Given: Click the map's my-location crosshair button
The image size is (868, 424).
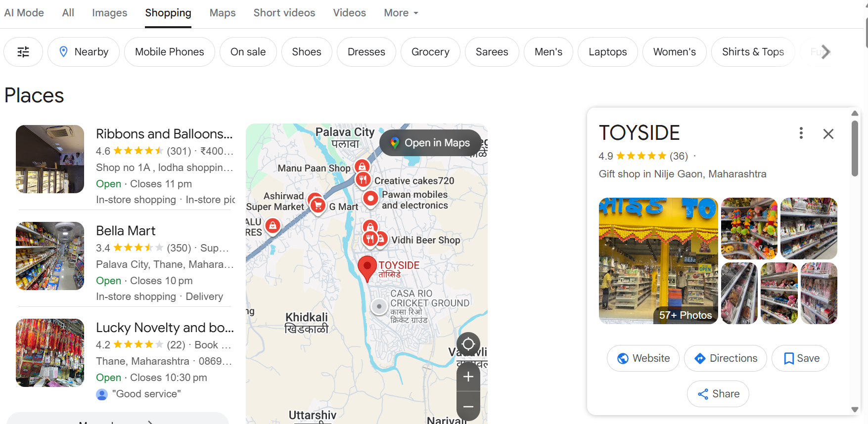Looking at the screenshot, I should point(468,343).
